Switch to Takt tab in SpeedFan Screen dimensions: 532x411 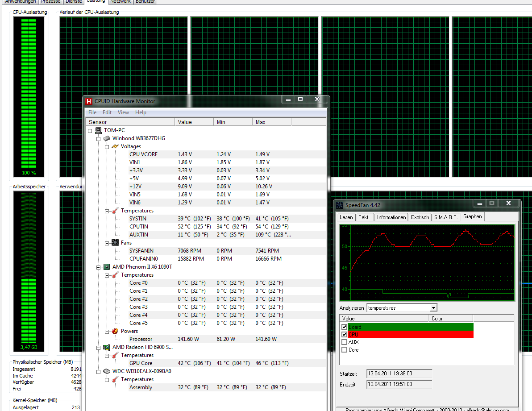point(363,217)
